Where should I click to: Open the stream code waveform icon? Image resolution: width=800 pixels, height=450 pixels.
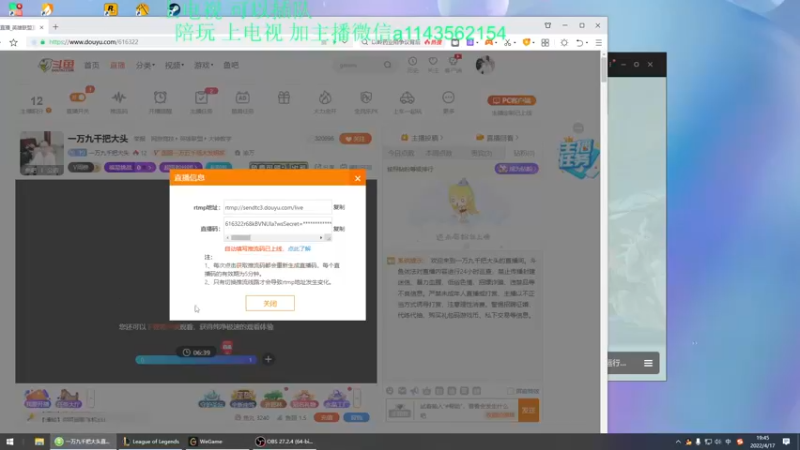coord(119,97)
